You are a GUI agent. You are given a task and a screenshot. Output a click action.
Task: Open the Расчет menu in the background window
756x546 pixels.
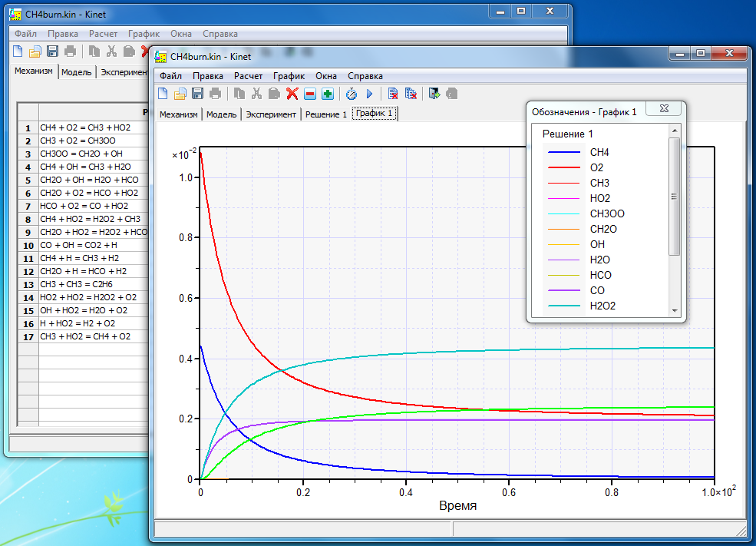coord(103,34)
